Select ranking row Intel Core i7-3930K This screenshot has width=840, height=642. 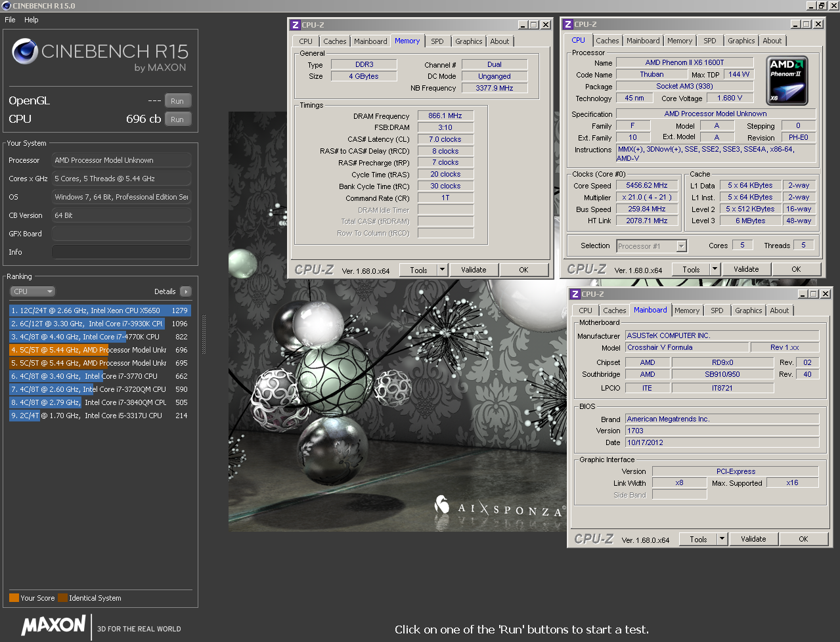(x=100, y=324)
